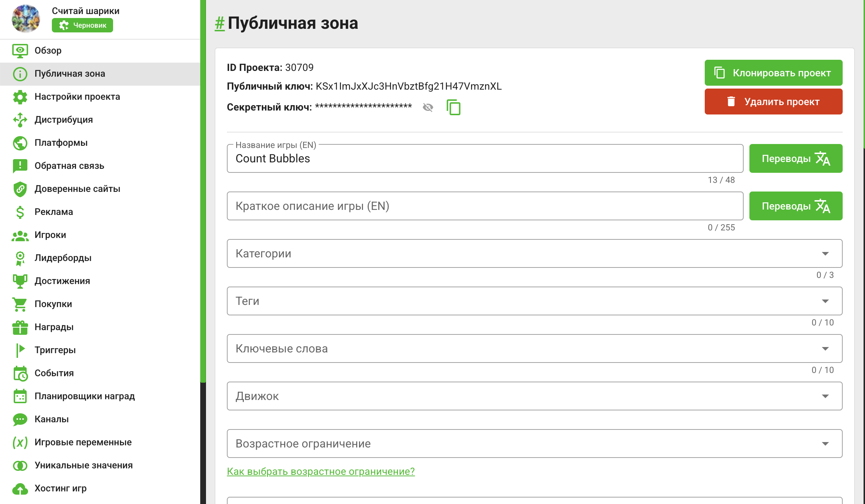
Task: Click the sidebar vertical scrollbar
Action: click(x=203, y=191)
